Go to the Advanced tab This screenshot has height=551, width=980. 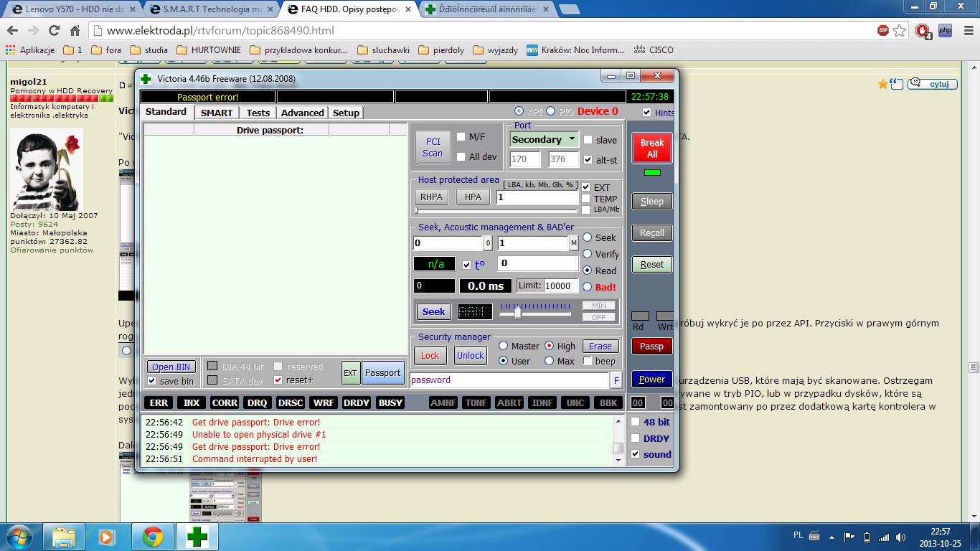click(x=302, y=113)
